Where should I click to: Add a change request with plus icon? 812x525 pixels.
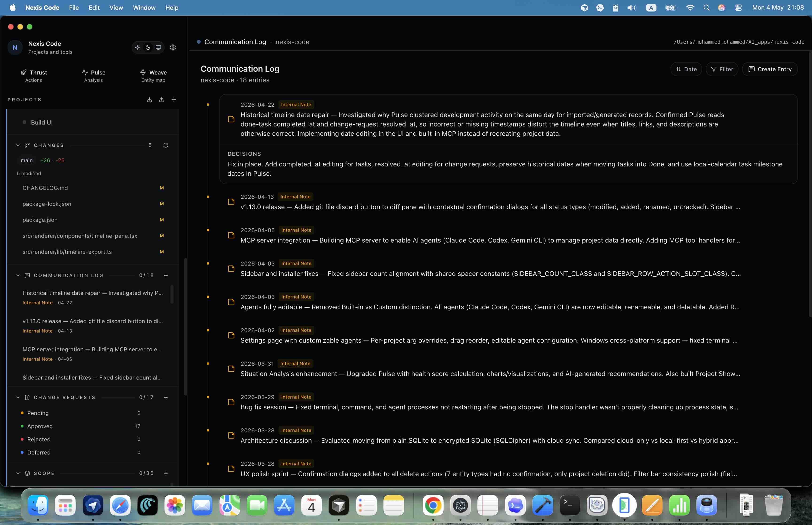click(166, 397)
